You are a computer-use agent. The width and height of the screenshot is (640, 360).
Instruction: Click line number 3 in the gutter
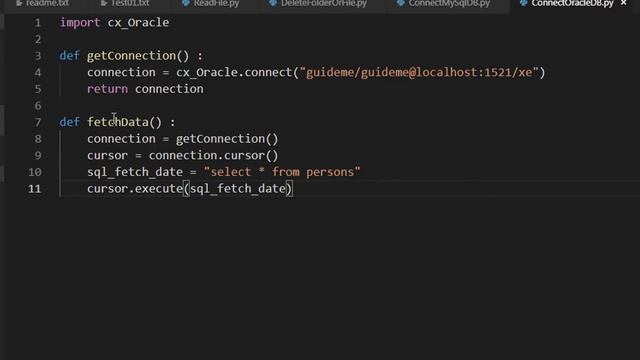coord(38,56)
